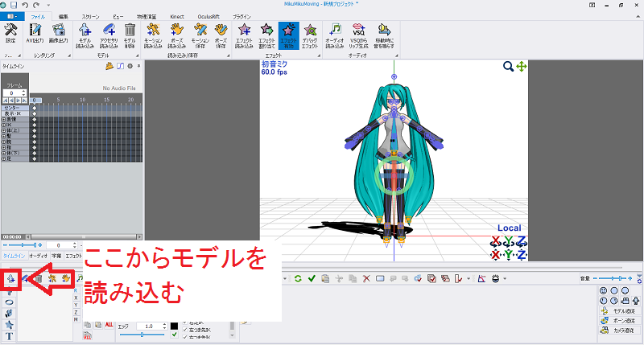Open the エフェクト group dialog launcher
The height and width of the screenshot is (345, 644).
tap(319, 55)
